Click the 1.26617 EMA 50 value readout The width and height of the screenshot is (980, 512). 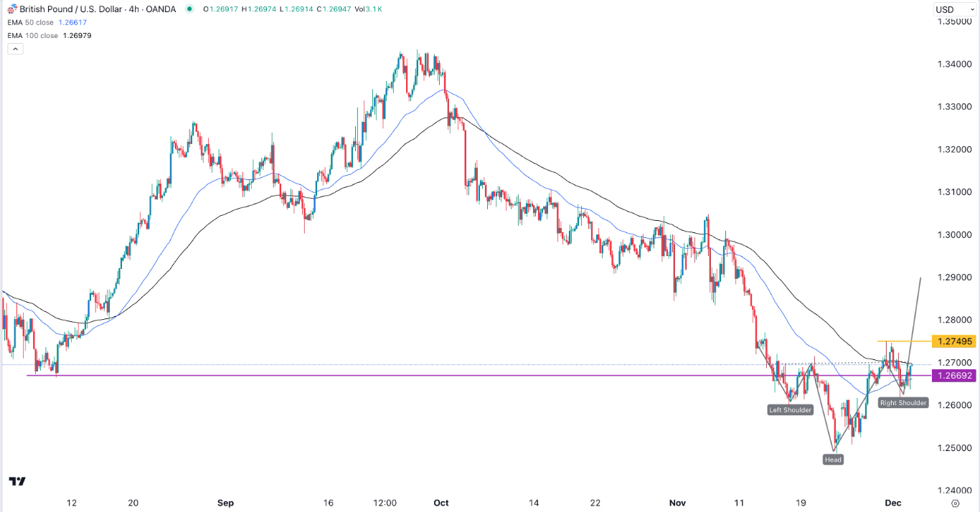pos(72,22)
